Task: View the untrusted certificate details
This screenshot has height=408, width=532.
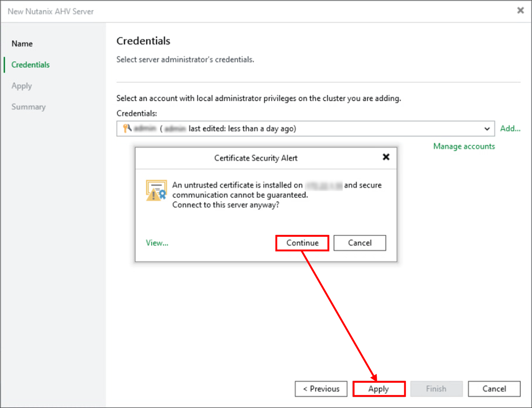Action: coord(157,243)
